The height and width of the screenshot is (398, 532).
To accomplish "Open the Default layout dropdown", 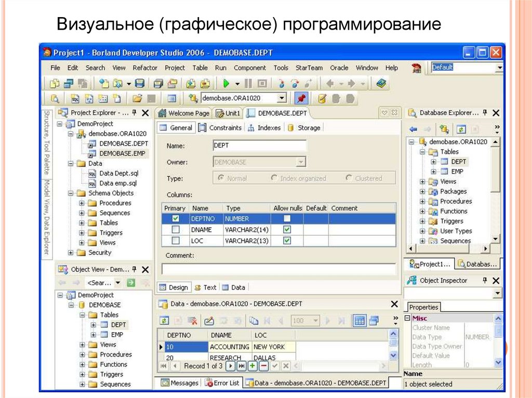I will (499, 67).
